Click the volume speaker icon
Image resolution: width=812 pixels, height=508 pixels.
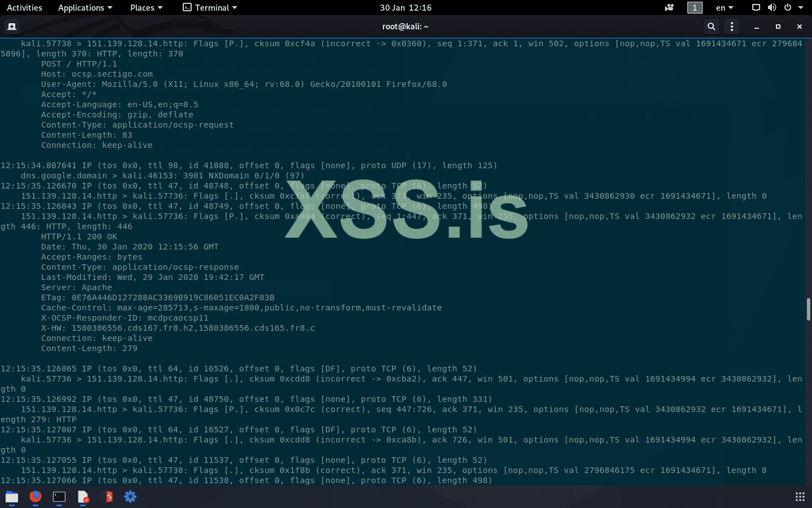772,8
